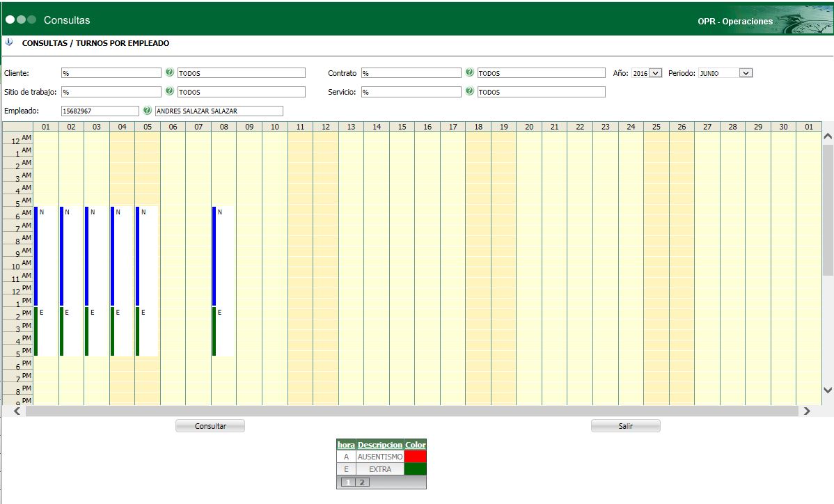Select the green E extra shift on day 01

tap(45, 331)
